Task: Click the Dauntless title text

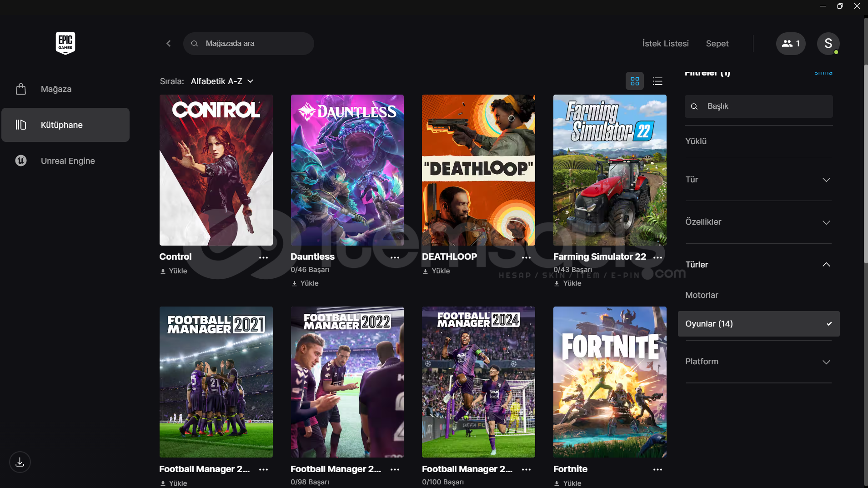Action: click(x=313, y=257)
